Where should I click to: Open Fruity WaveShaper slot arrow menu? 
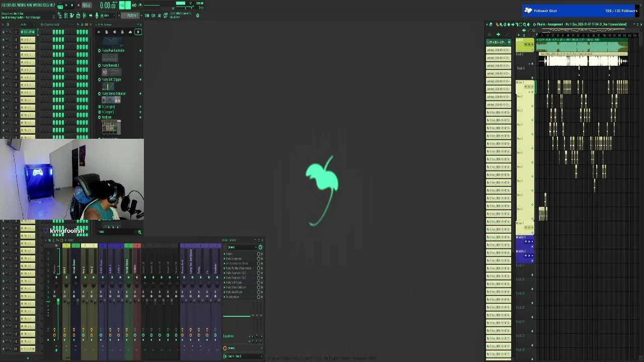224,292
